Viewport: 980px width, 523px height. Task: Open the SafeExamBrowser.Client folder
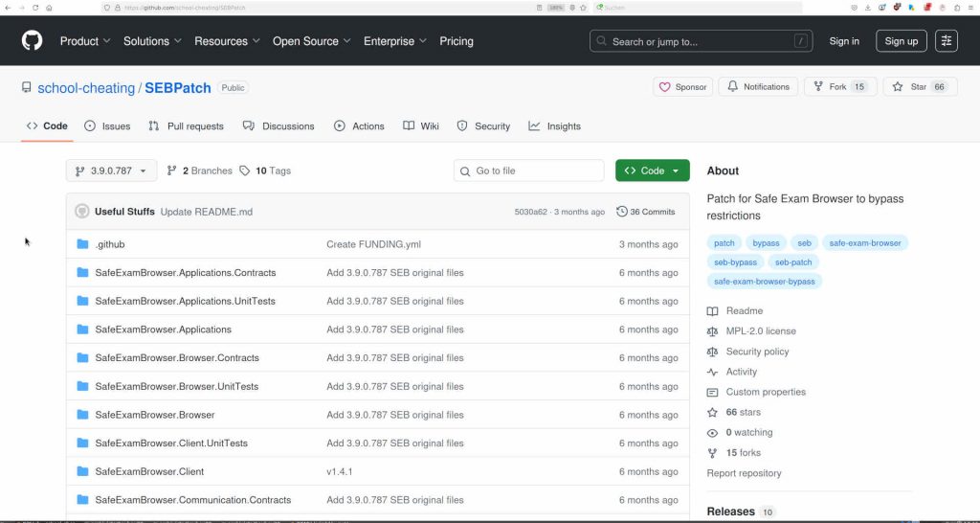point(149,471)
